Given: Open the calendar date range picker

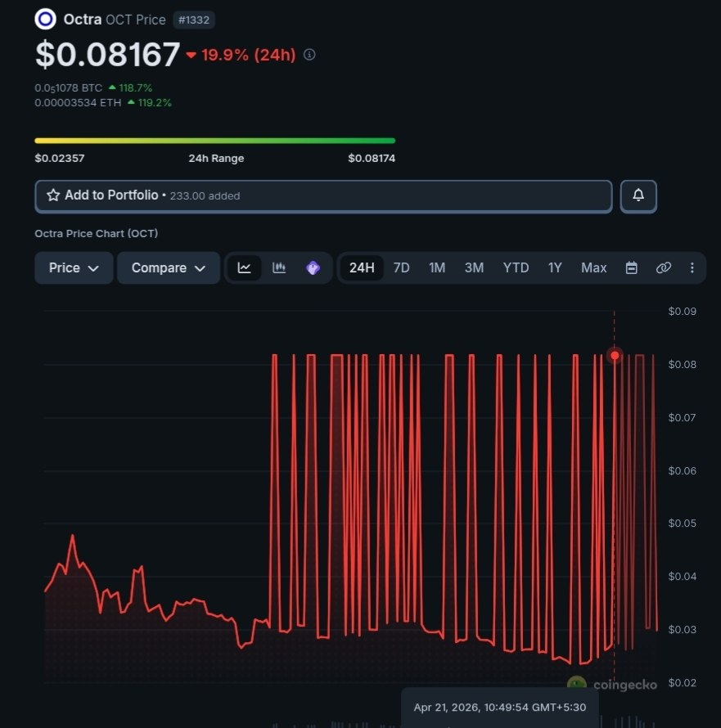Looking at the screenshot, I should 631,267.
